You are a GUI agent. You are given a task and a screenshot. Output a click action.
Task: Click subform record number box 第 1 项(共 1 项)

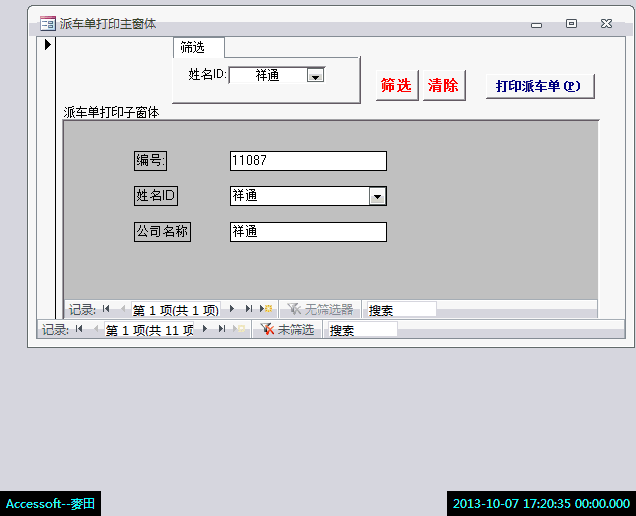pyautogui.click(x=176, y=310)
